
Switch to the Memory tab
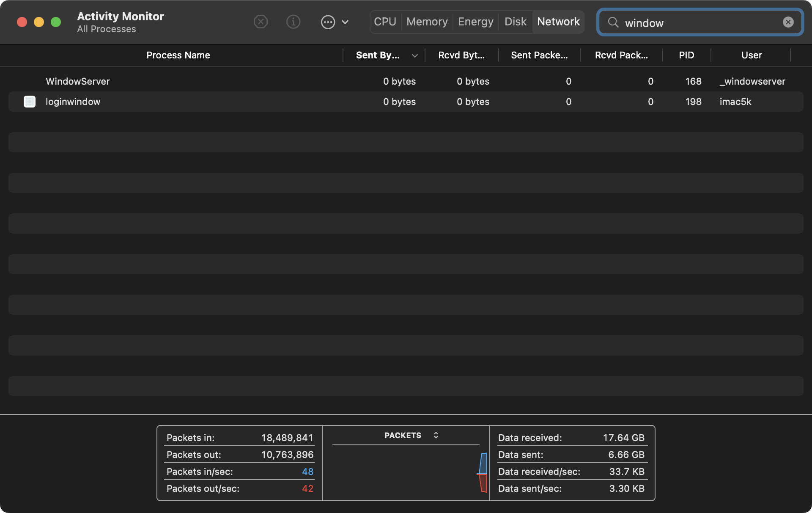point(427,22)
